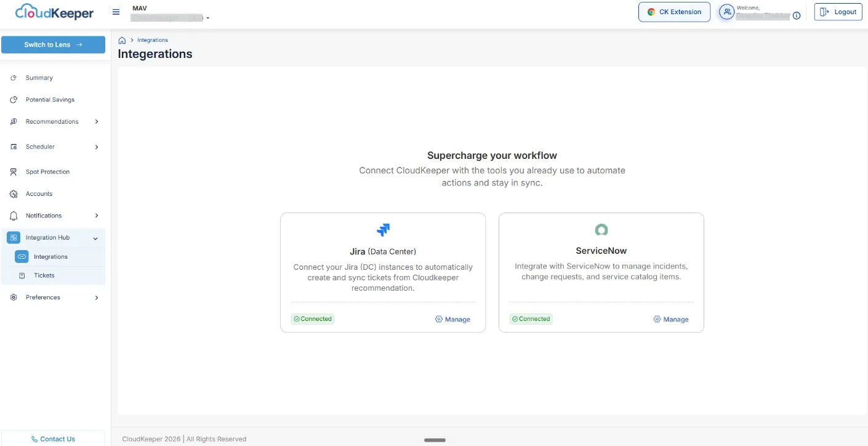The height and width of the screenshot is (446, 868).
Task: Click the Preferences gear icon
Action: [x=14, y=298]
